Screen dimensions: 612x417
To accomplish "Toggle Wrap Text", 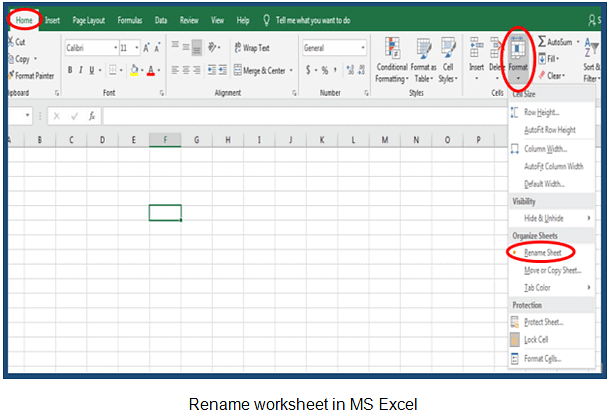I will pos(252,48).
